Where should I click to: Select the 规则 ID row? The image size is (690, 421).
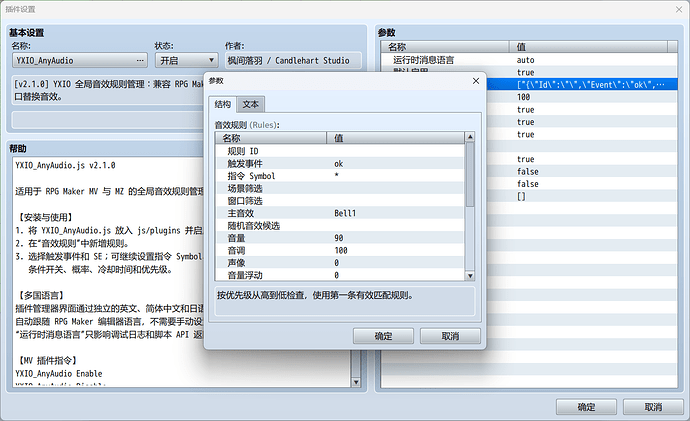[340, 151]
